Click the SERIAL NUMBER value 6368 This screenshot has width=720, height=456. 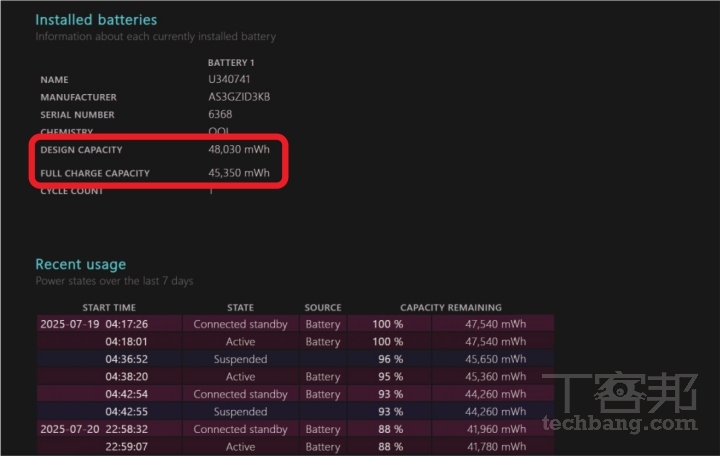(x=220, y=115)
